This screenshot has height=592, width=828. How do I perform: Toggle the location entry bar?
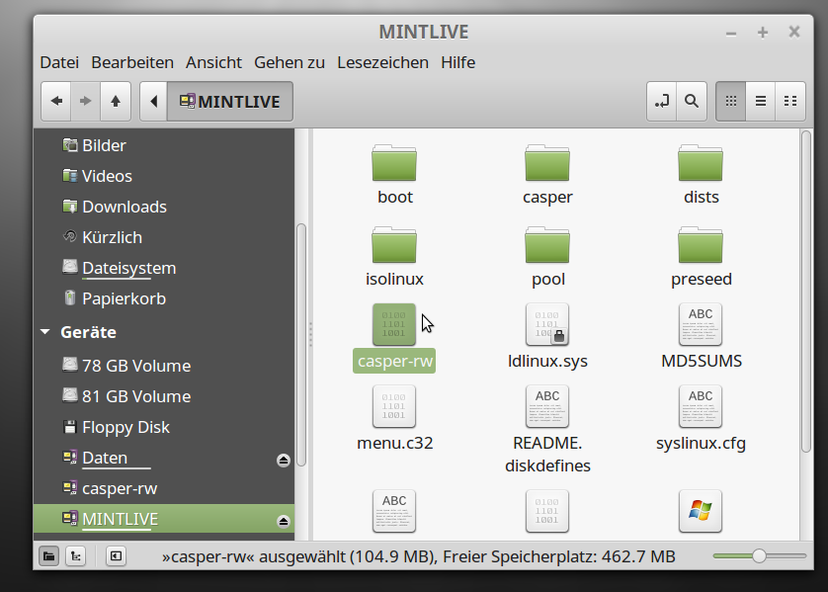661,100
